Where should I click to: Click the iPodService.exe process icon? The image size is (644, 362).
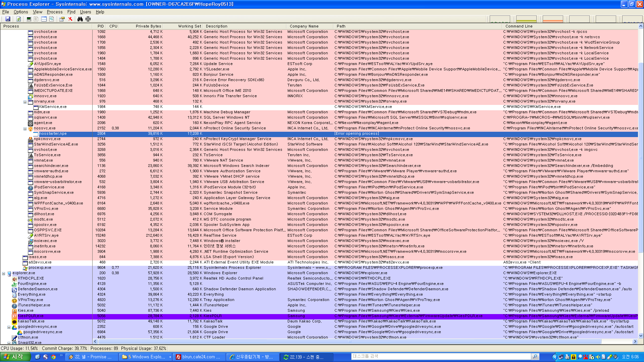click(31, 187)
